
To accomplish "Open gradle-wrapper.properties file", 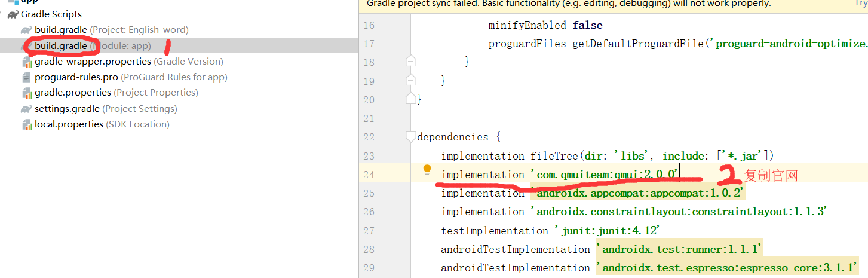I will click(128, 61).
